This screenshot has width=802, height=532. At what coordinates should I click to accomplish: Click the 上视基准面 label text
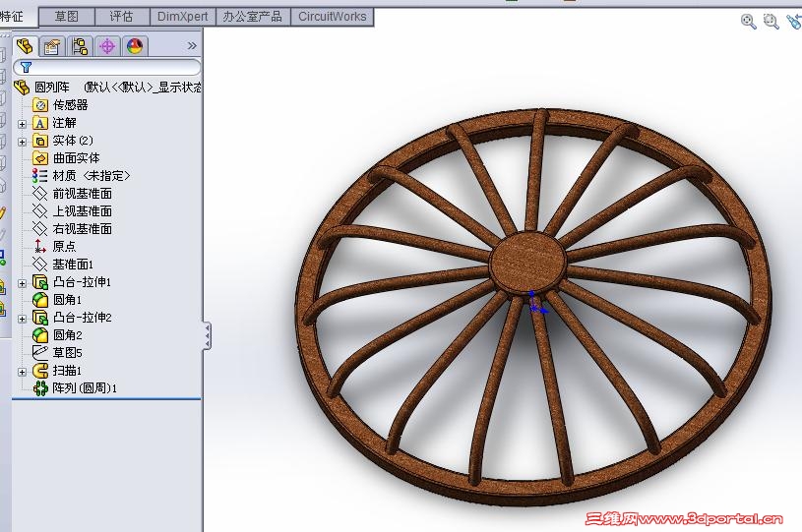click(x=83, y=211)
